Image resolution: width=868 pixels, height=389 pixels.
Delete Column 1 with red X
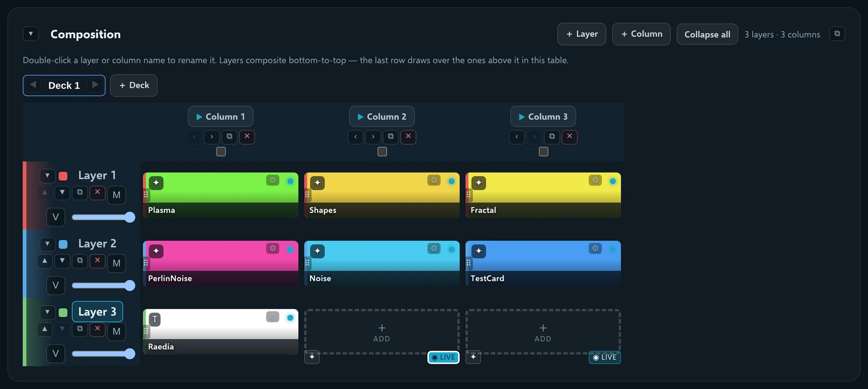247,137
